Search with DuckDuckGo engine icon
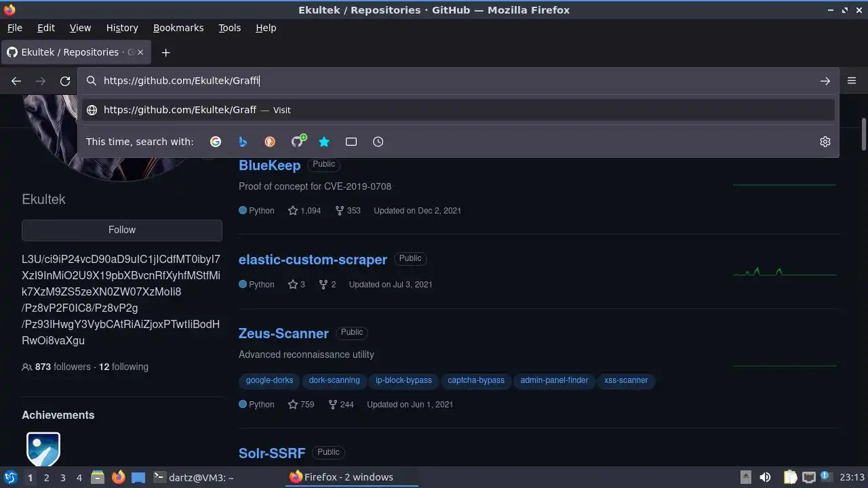This screenshot has height=488, width=868. (270, 142)
